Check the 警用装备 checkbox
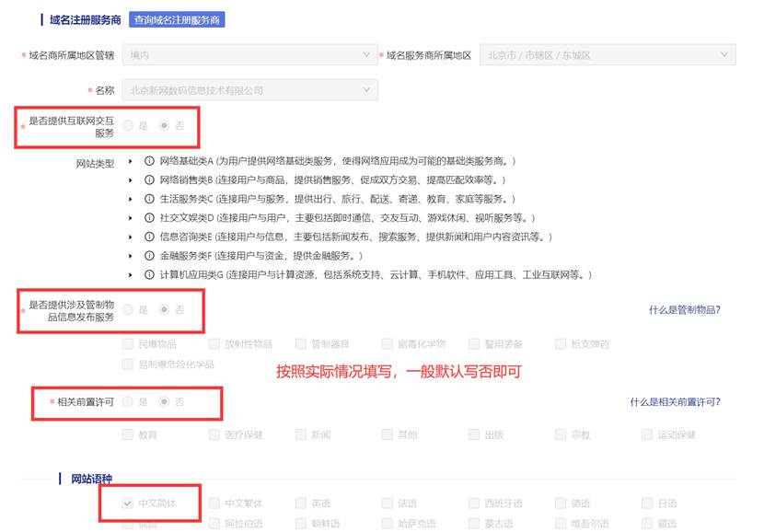 tap(474, 344)
